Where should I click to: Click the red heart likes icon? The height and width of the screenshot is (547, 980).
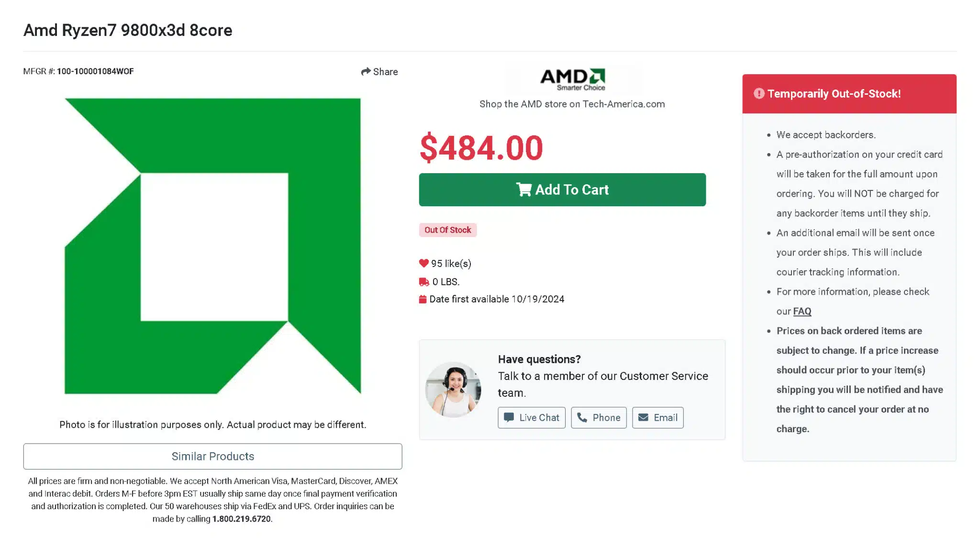(x=423, y=263)
